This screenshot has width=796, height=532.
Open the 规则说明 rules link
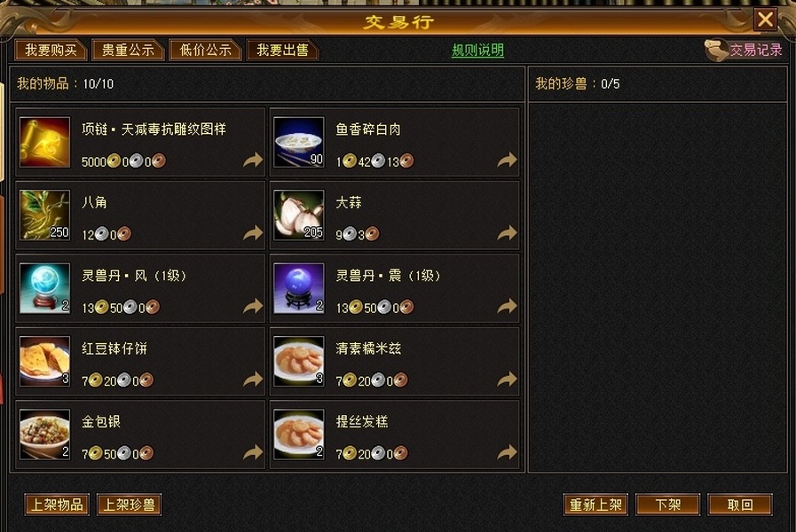click(x=477, y=51)
